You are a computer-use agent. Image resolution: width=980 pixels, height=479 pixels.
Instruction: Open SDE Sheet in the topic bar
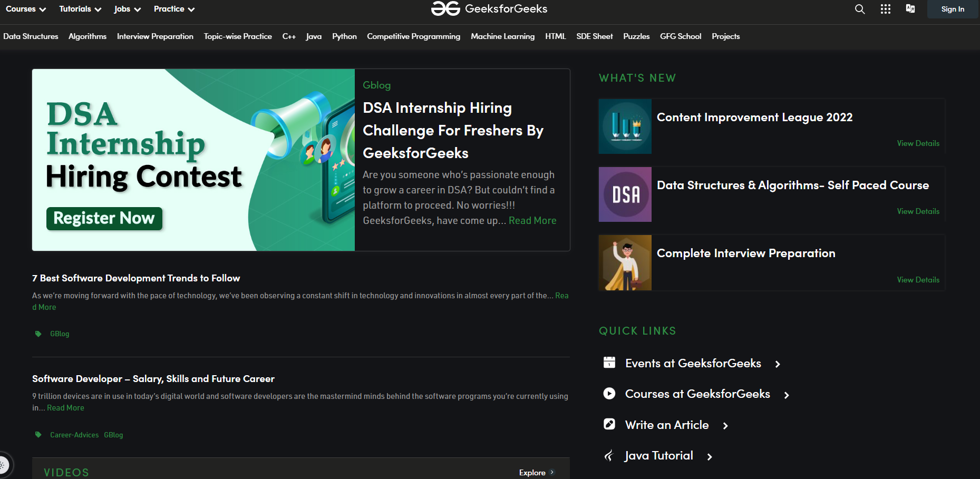point(595,36)
